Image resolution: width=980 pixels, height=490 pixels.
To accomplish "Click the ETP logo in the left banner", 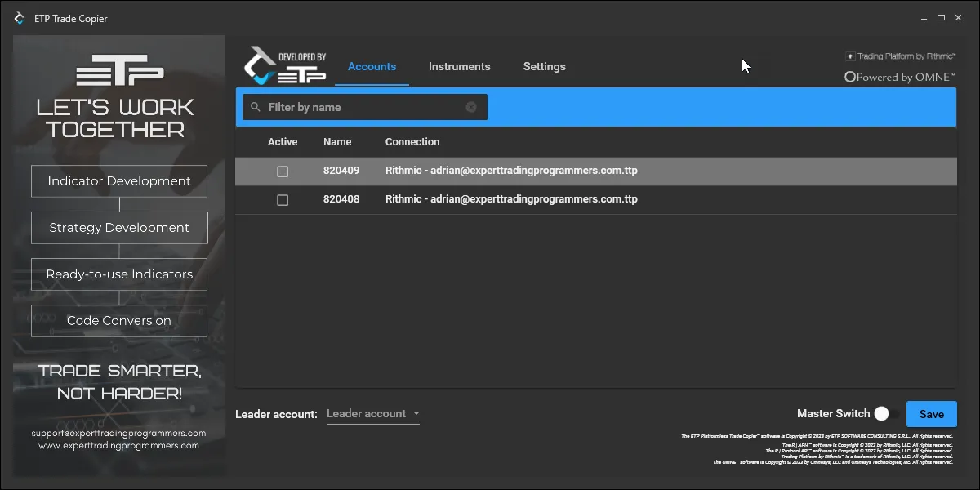I will (x=119, y=70).
